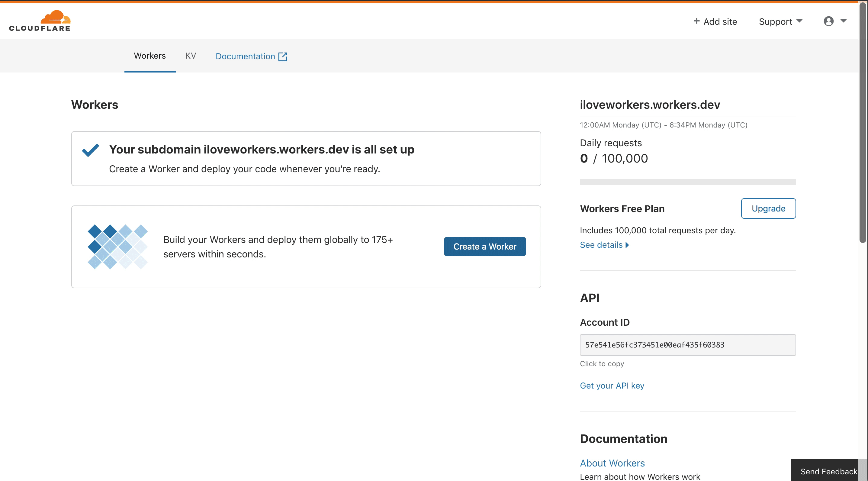Click Add site in the header

(x=715, y=21)
